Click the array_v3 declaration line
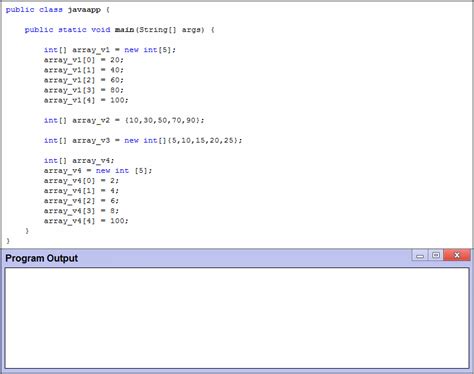The width and height of the screenshot is (474, 374). [143, 140]
